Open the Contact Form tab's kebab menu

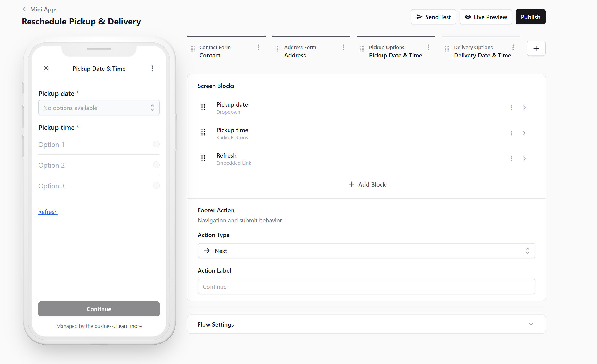pos(258,48)
